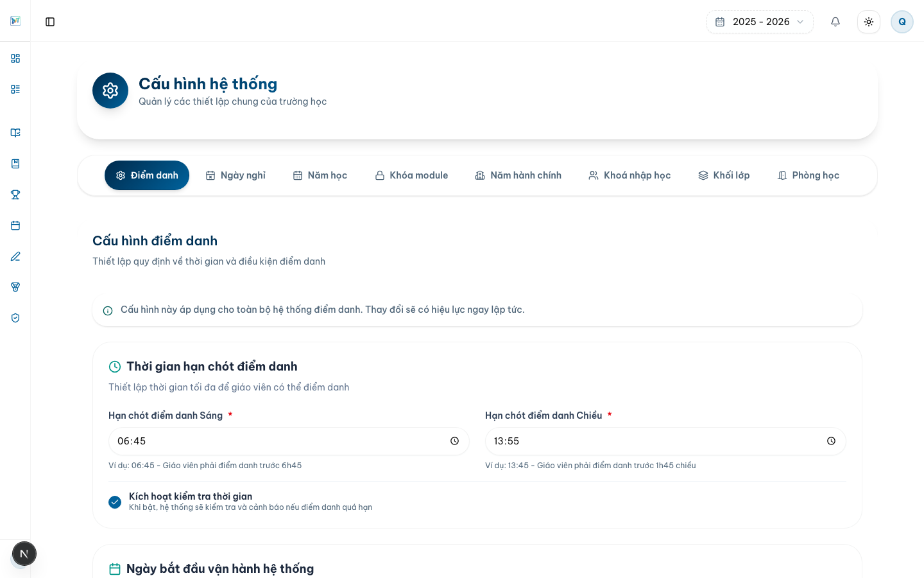Viewport: 924px width, 578px height.
Task: Click the school logo in the sidebar
Action: [x=15, y=21]
